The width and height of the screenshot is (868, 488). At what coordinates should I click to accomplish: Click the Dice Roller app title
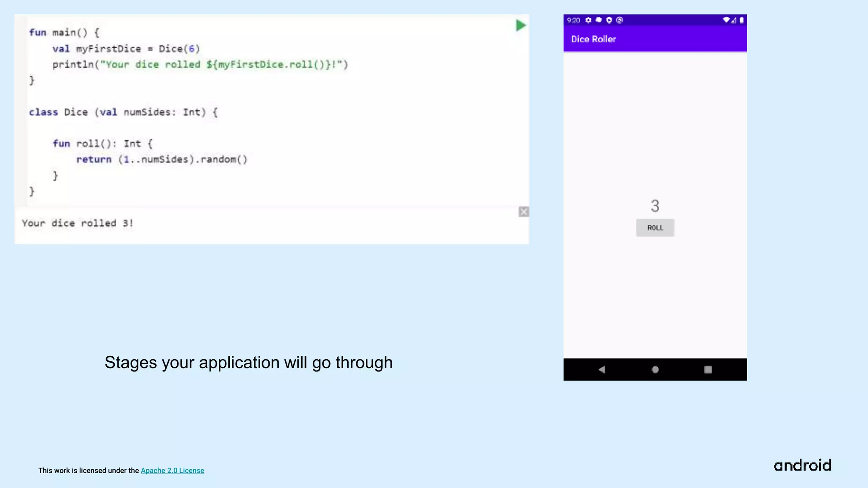click(x=593, y=39)
